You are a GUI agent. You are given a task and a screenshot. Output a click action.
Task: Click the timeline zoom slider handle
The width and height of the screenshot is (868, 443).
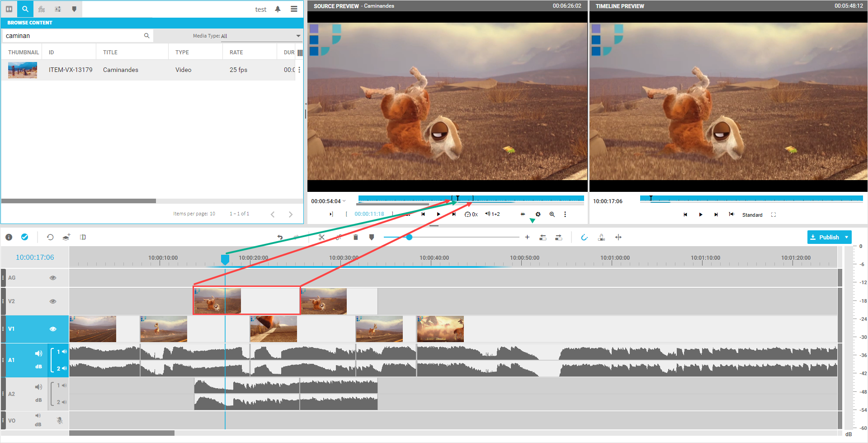[409, 237]
